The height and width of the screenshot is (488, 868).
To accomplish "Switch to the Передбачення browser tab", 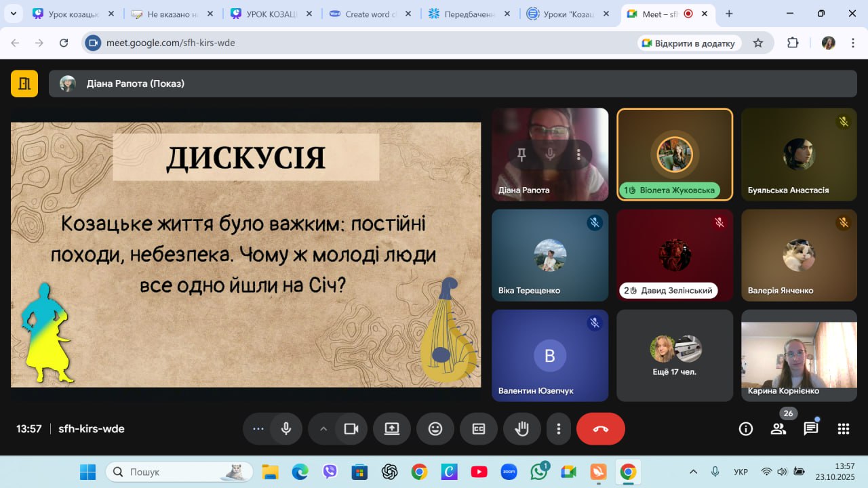I will (x=468, y=14).
